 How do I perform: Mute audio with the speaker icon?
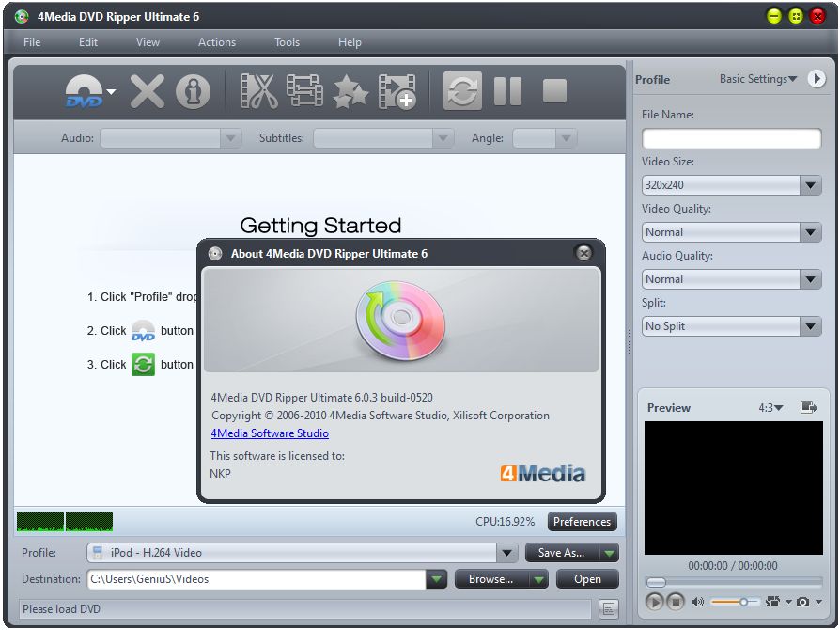pos(697,602)
